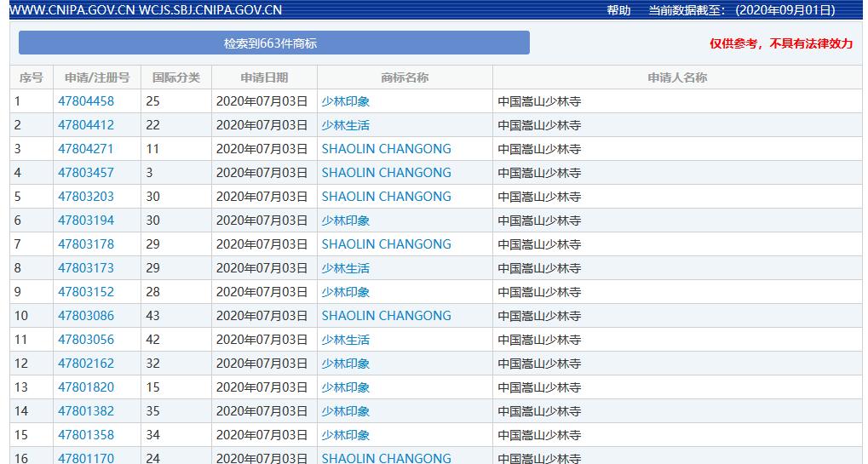The height and width of the screenshot is (464, 868).
Task: Click the 序号 column header
Action: (x=31, y=77)
